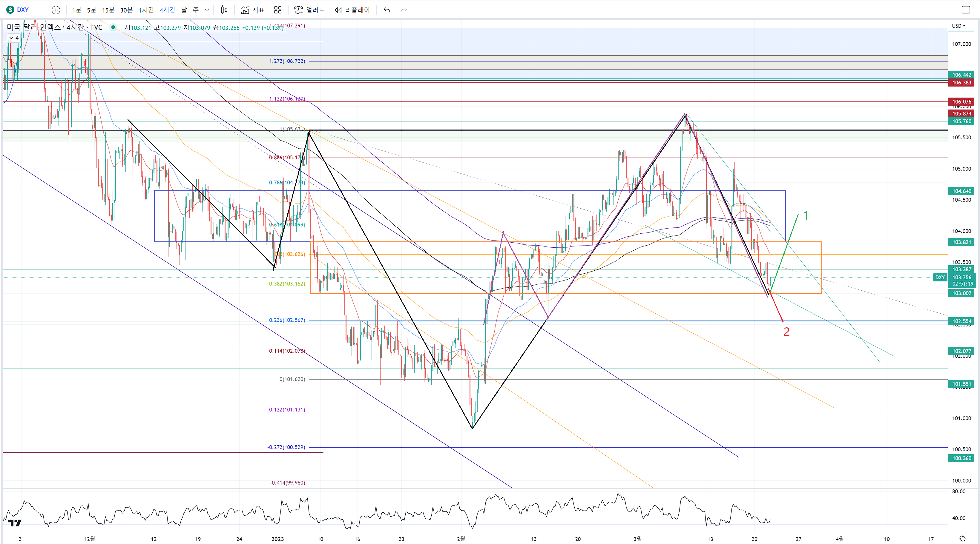This screenshot has height=544, width=980.
Task: Start bar replay (리플레이)
Action: [352, 10]
